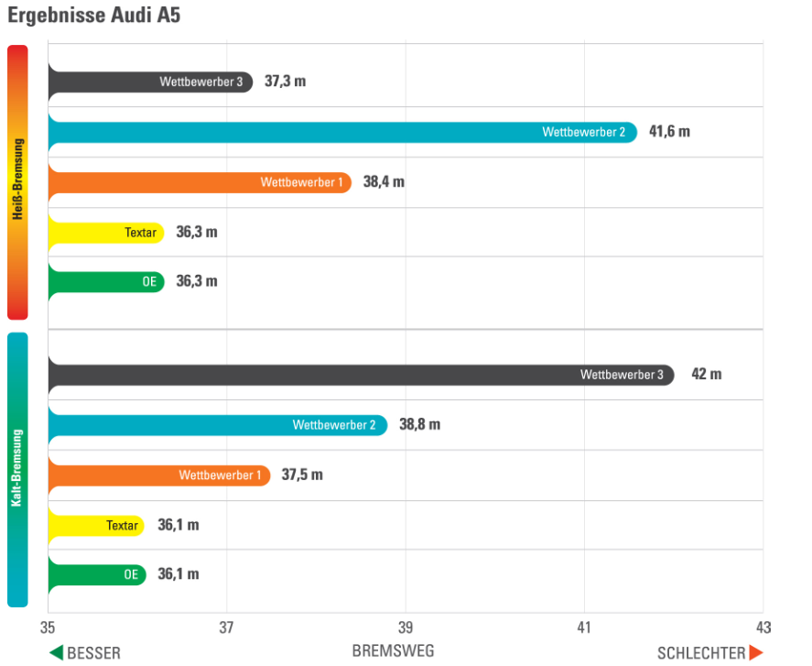Click the BREMSWEG axis title
The width and height of the screenshot is (812, 666).
pyautogui.click(x=393, y=651)
